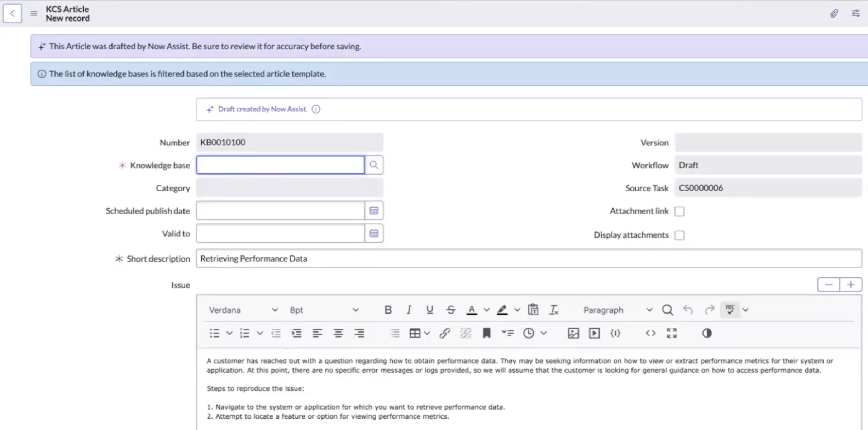Viewport: 868px width, 430px height.
Task: Insert an anchor bookmark
Action: [x=486, y=333]
